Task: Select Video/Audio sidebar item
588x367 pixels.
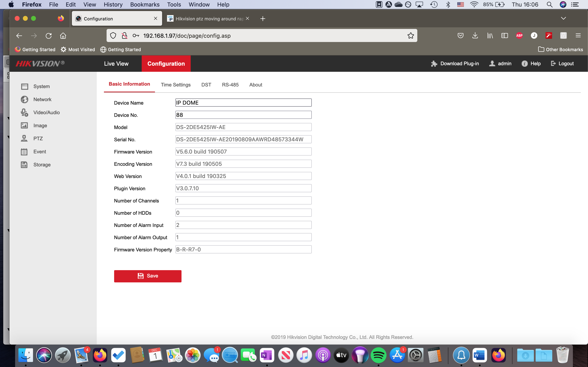Action: click(x=46, y=112)
